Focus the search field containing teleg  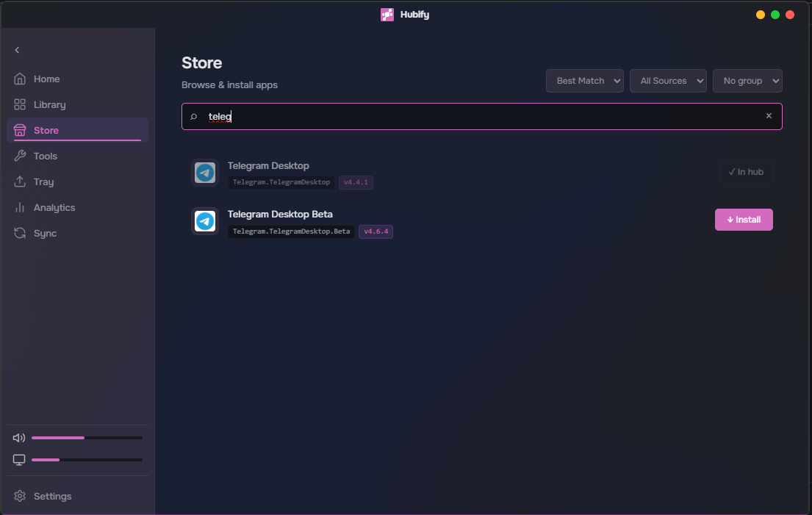click(x=481, y=117)
